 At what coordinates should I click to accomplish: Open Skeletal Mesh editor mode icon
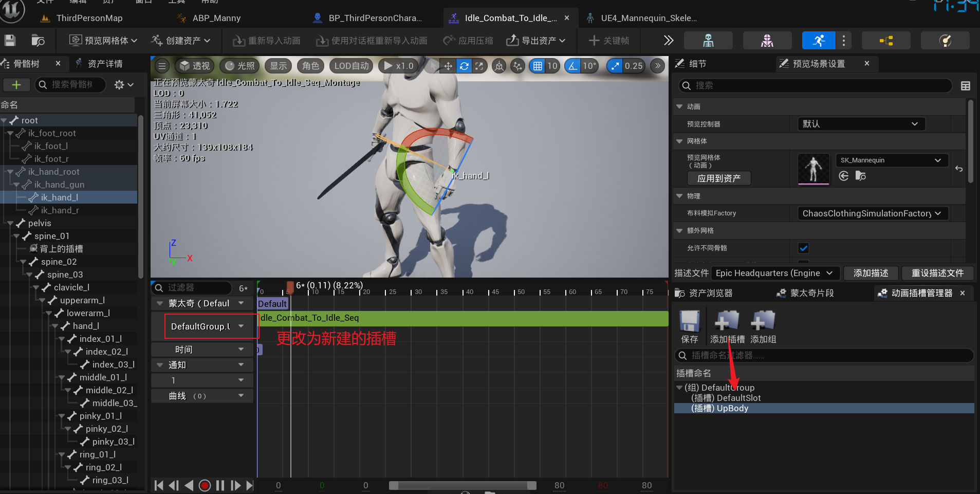[x=767, y=41]
